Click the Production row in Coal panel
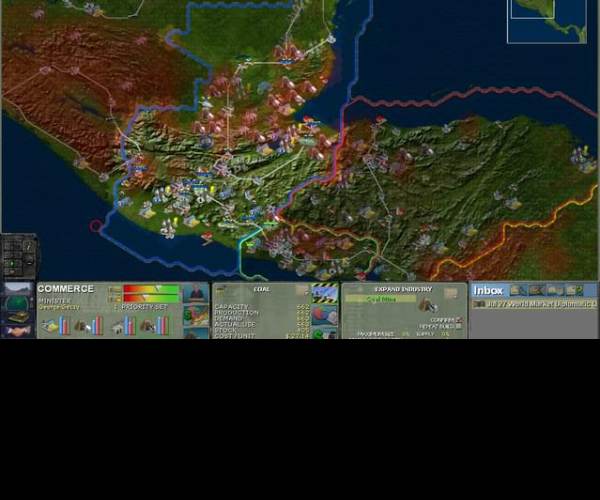The image size is (600, 500). point(262,313)
